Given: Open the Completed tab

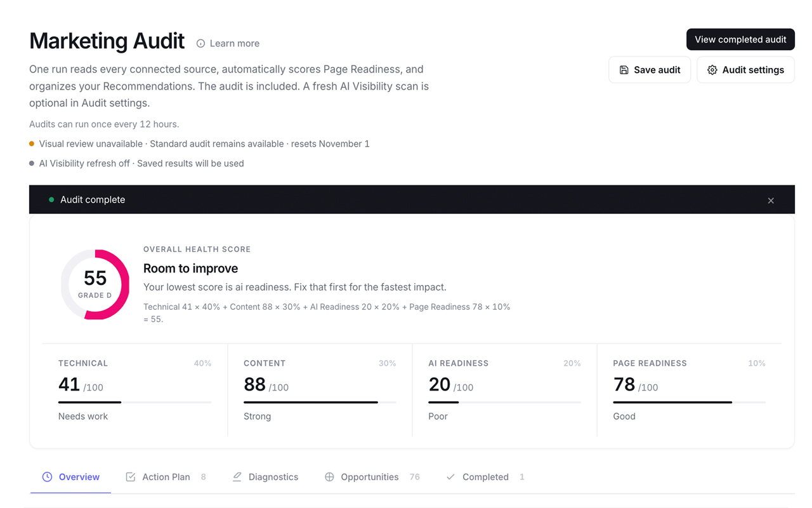Looking at the screenshot, I should point(485,478).
